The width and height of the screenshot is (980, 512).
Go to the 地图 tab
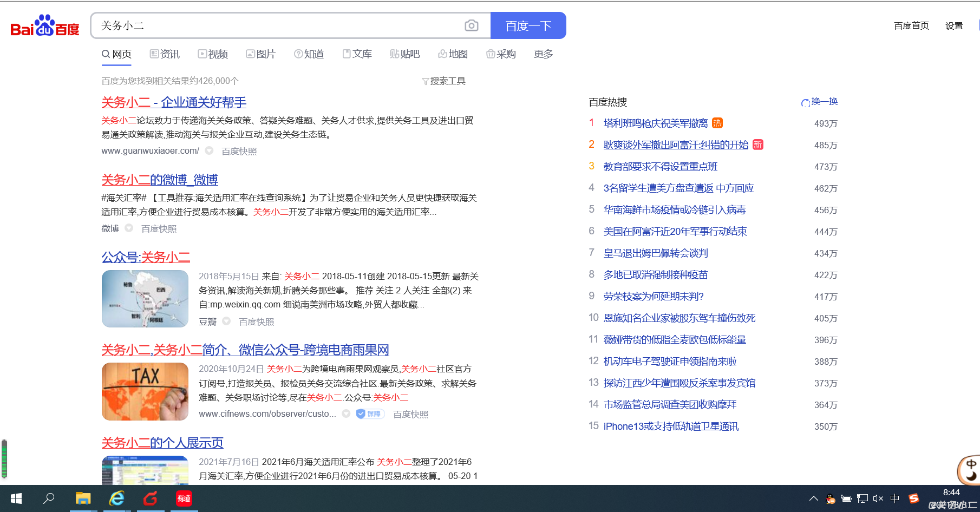pos(453,54)
